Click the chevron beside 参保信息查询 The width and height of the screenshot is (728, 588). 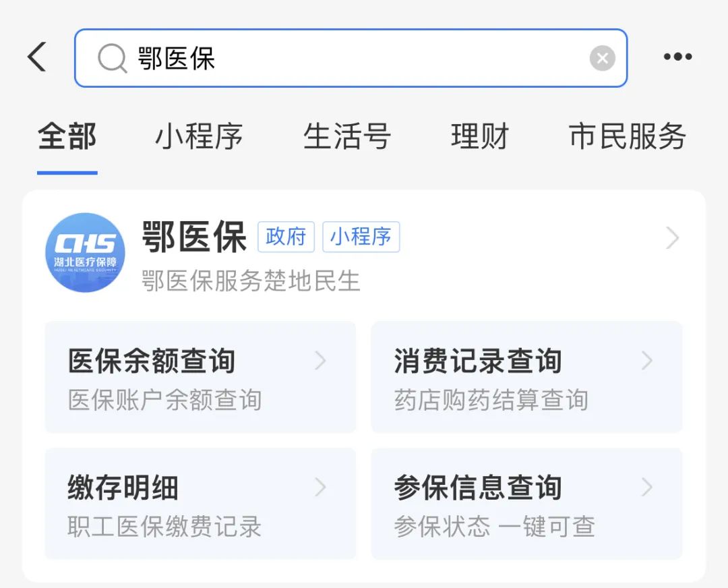(x=646, y=487)
